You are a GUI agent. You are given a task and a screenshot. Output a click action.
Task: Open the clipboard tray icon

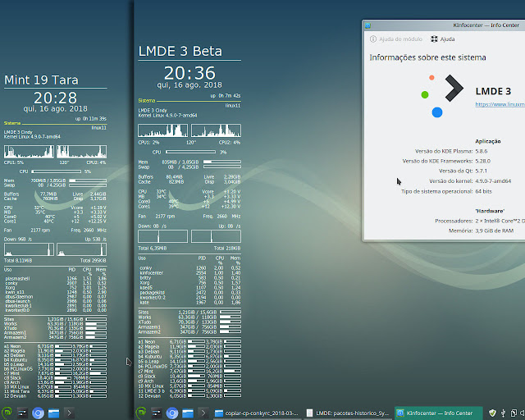coord(514,413)
